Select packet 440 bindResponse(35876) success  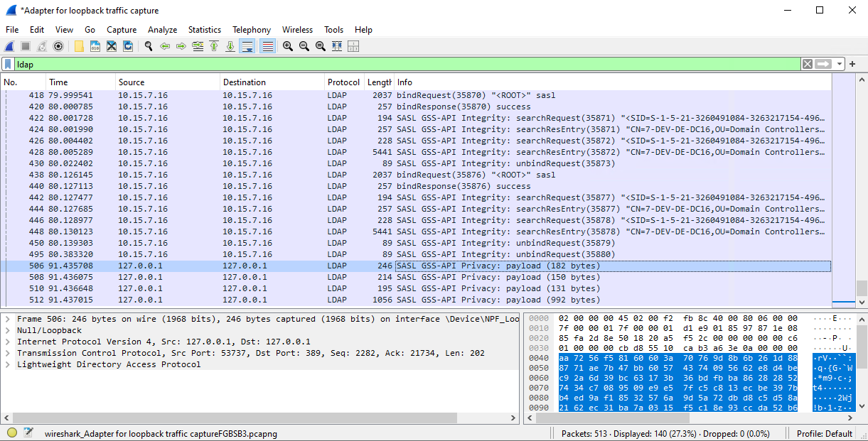click(416, 186)
